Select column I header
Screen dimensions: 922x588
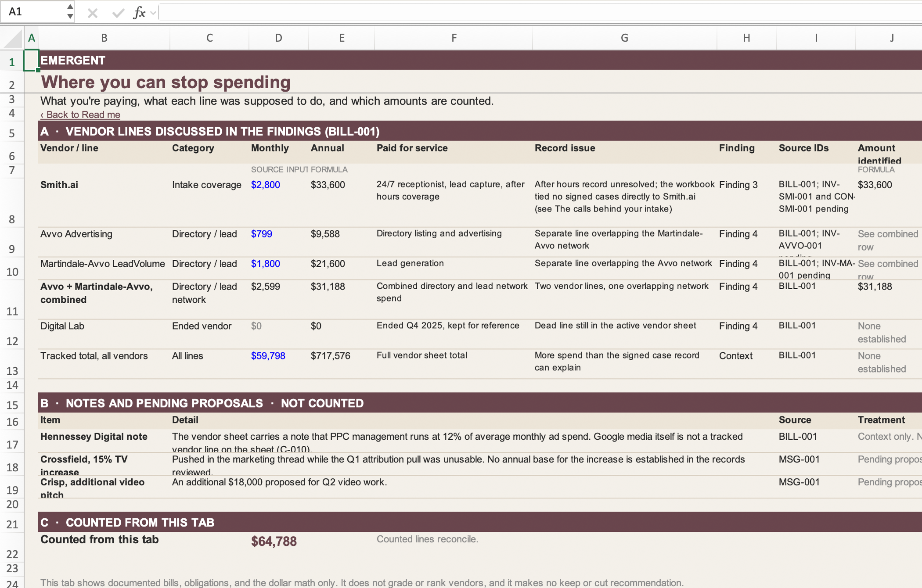click(816, 38)
